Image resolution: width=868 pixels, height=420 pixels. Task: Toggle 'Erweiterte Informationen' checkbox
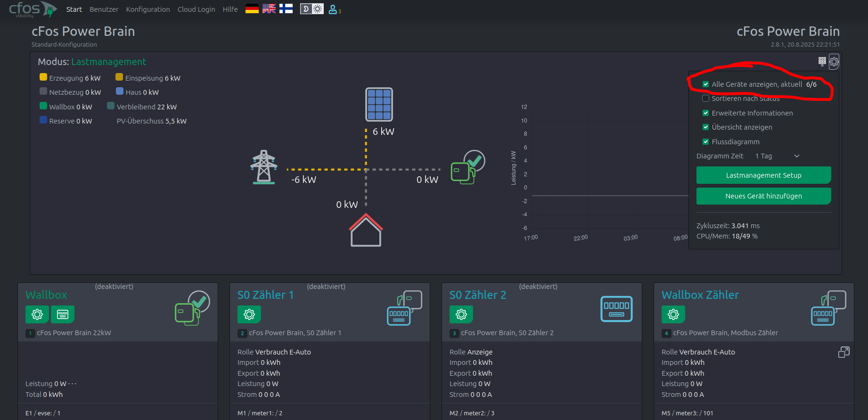coord(705,113)
